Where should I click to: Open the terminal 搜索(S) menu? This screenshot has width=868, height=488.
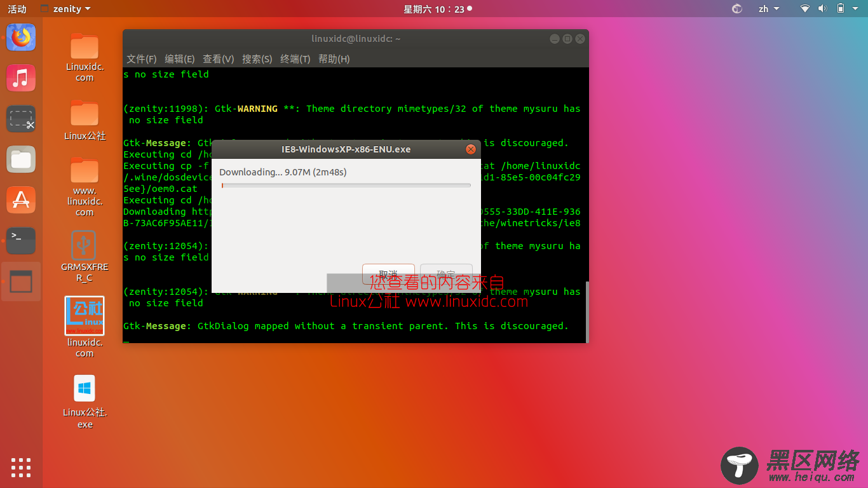[257, 58]
